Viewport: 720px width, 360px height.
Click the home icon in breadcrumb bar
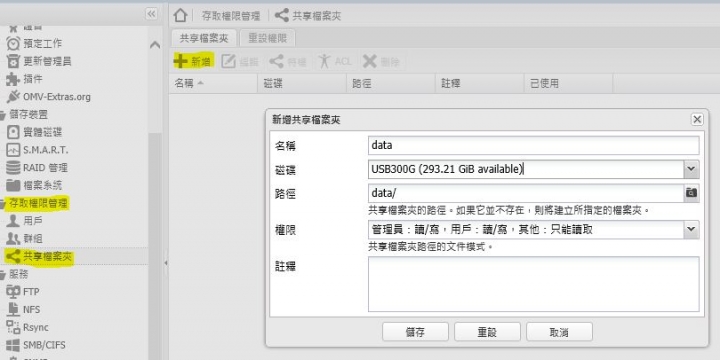(180, 15)
